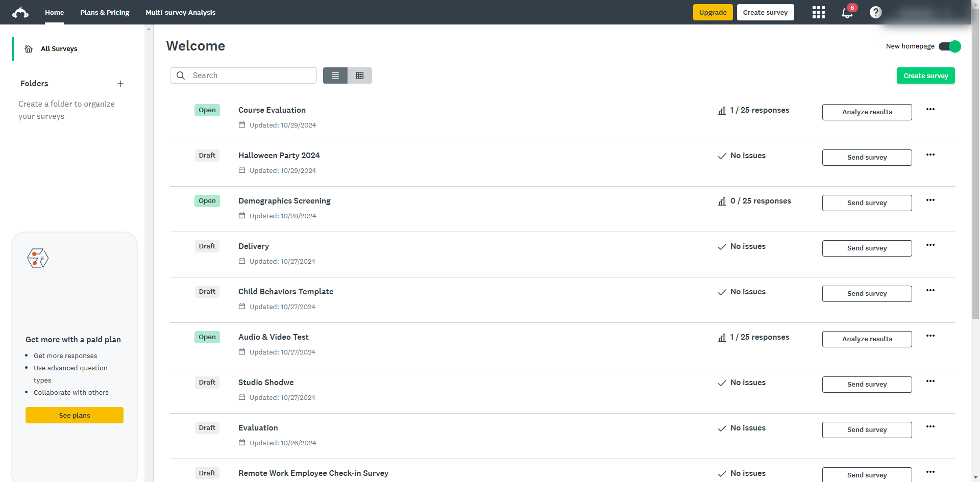Click the Open status badge for Course Evaluation
This screenshot has height=482, width=980.
point(207,110)
